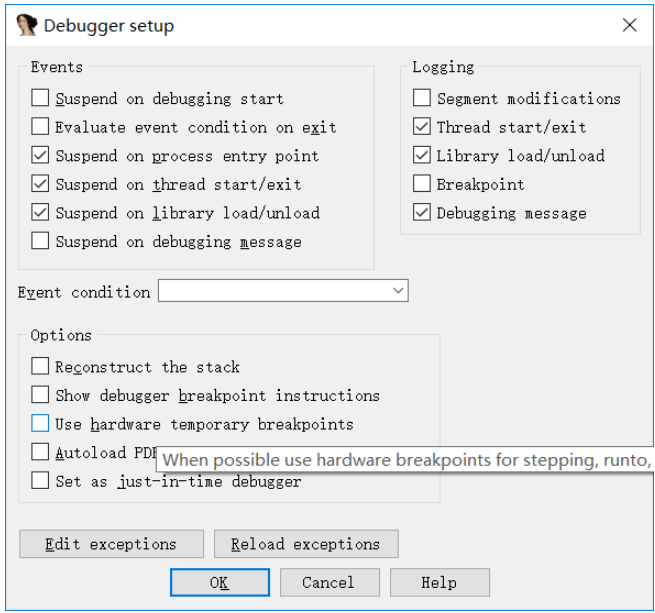Viewport: 655px width, 613px height.
Task: Open the Edit exceptions dialog
Action: tap(111, 545)
